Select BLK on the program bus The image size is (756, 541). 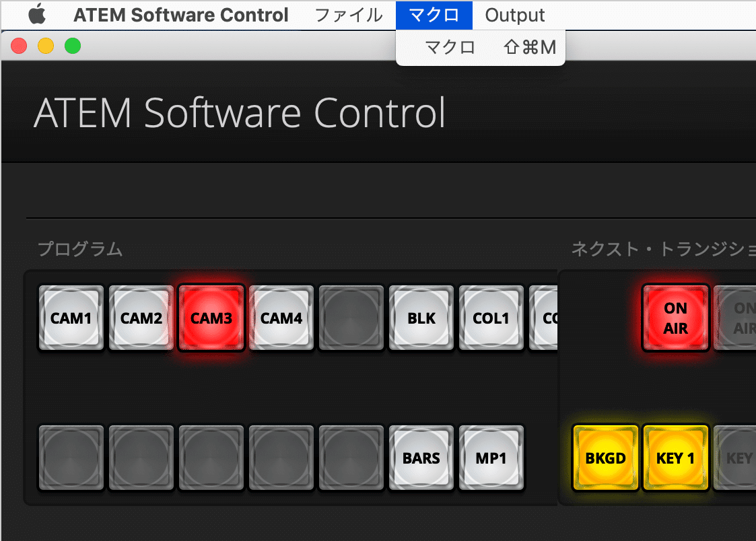(x=421, y=318)
